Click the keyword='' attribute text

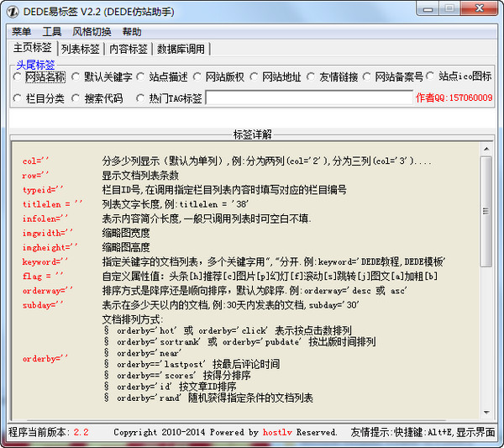click(45, 261)
